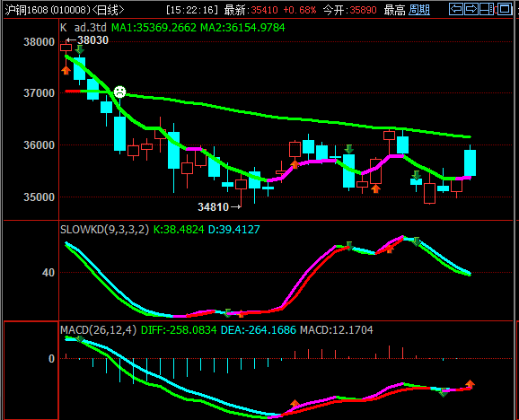
Task: Click the orange up arrow under first candle
Action: coord(66,70)
